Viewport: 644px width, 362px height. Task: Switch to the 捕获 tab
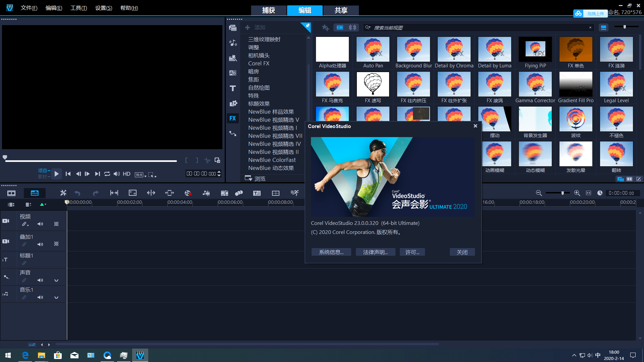click(x=269, y=10)
